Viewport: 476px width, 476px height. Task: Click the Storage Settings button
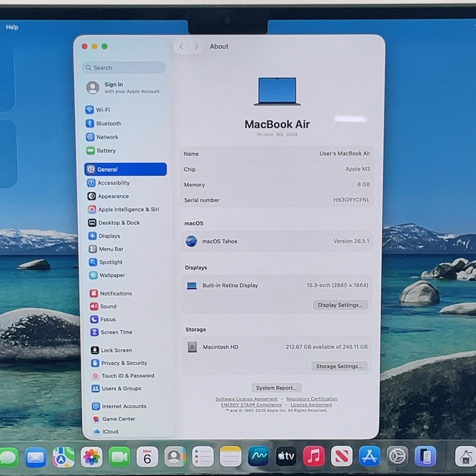click(339, 366)
